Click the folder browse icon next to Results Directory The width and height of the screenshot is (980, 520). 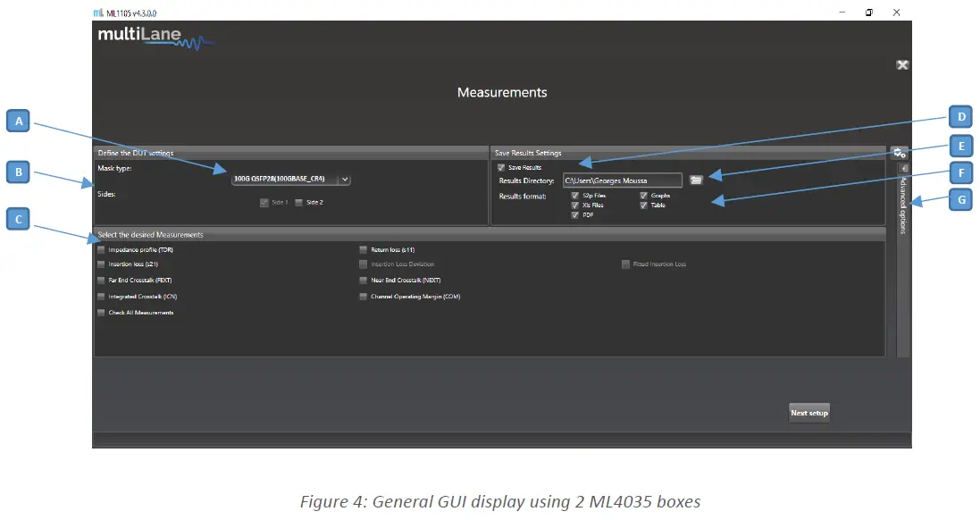696,180
